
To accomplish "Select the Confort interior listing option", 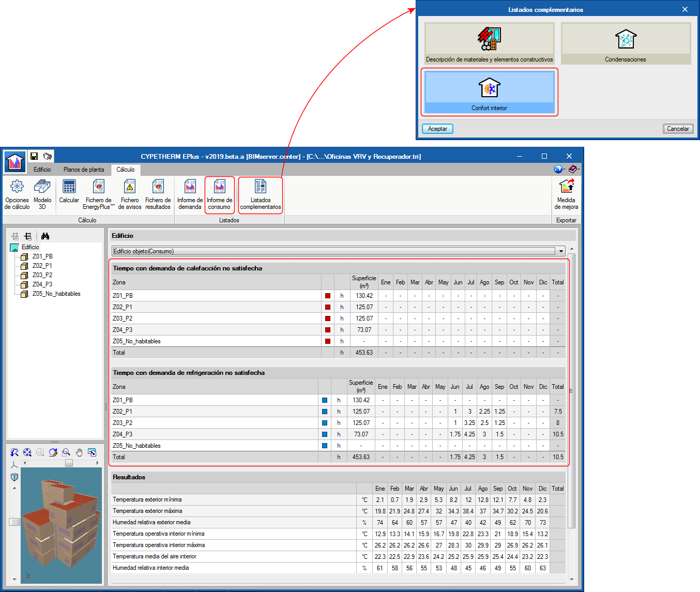I will [x=489, y=92].
